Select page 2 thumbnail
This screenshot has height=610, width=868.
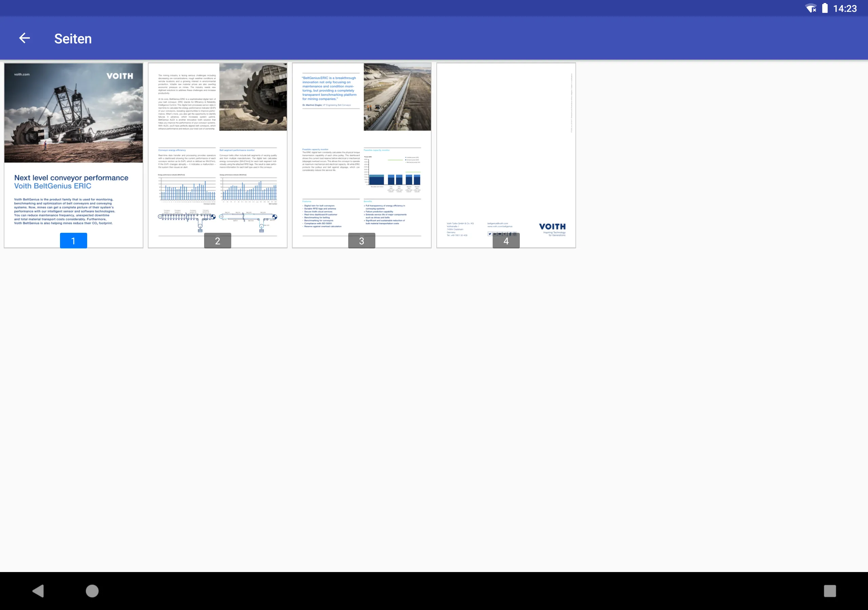[217, 155]
